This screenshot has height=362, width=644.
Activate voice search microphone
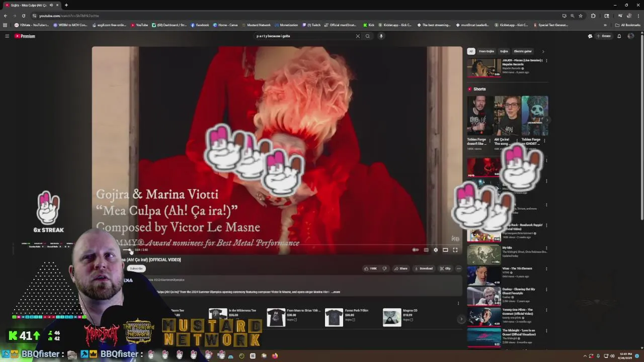pos(381,36)
